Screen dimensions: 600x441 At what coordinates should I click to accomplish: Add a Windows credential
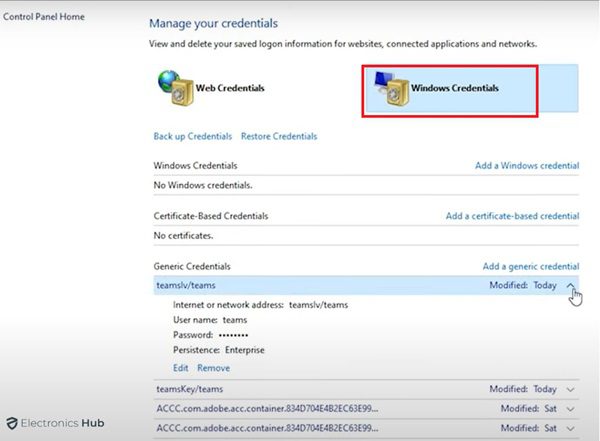pyautogui.click(x=527, y=165)
